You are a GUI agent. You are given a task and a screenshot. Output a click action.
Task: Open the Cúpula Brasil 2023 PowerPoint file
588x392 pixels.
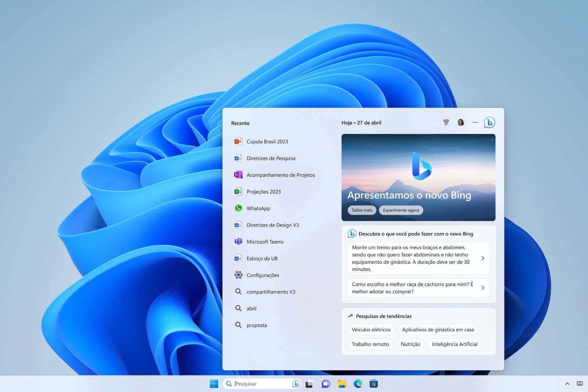(268, 141)
